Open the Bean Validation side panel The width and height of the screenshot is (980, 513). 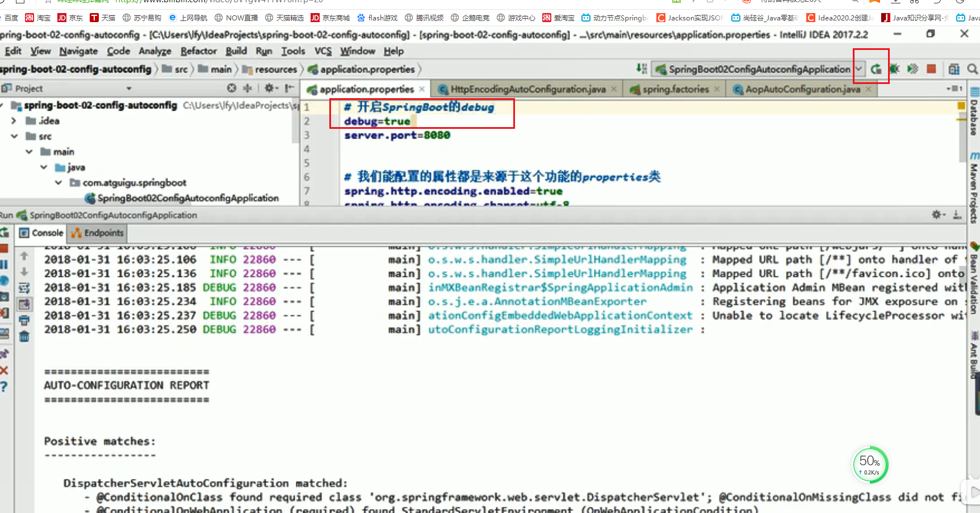974,279
